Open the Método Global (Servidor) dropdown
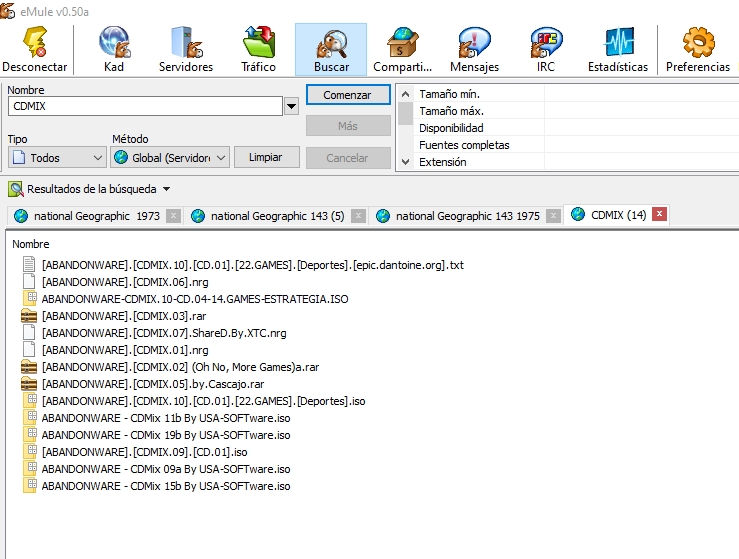The height and width of the screenshot is (559, 739). (170, 157)
